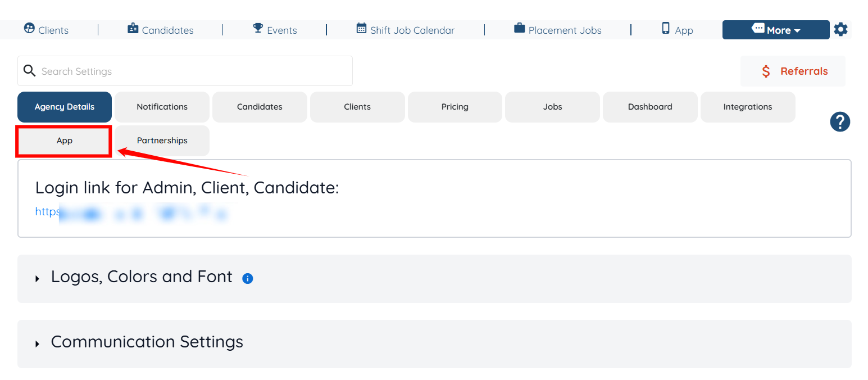Image resolution: width=868 pixels, height=380 pixels.
Task: Open the Integrations settings tab
Action: [x=747, y=107]
